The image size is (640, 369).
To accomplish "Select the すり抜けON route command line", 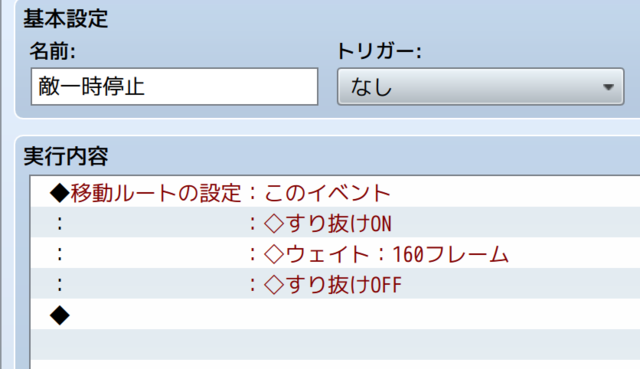I will (335, 223).
